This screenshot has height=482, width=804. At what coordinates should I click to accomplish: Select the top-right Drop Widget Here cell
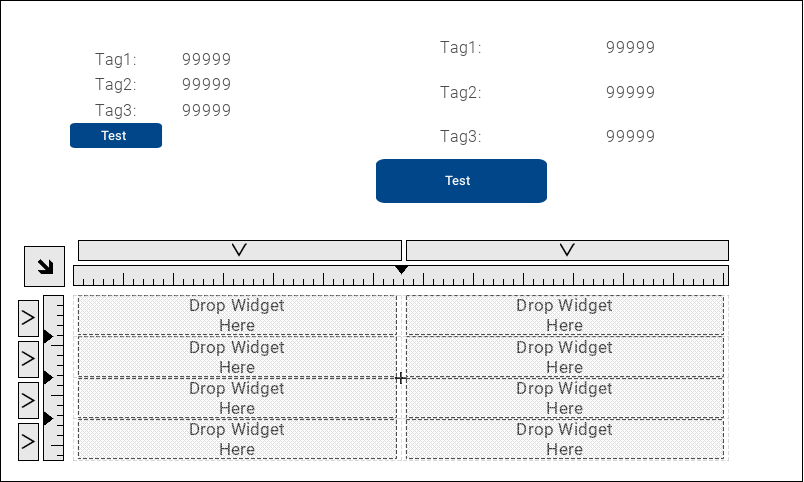click(x=564, y=315)
